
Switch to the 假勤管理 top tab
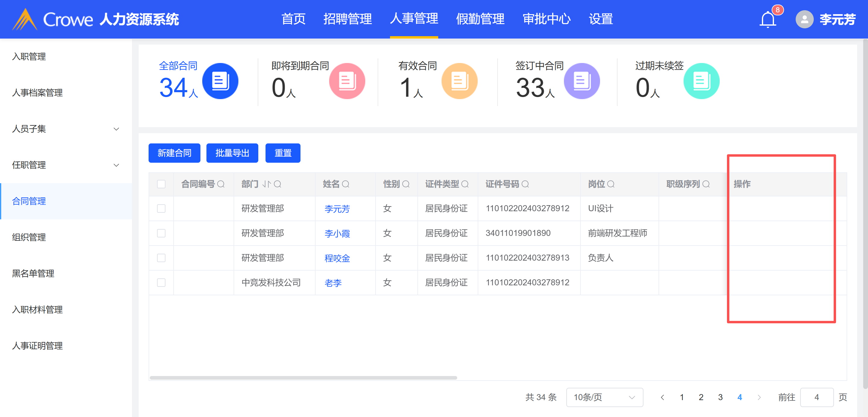point(480,19)
